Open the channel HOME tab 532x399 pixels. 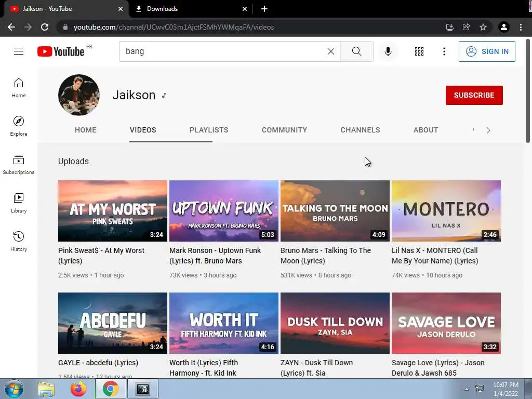[x=86, y=130]
